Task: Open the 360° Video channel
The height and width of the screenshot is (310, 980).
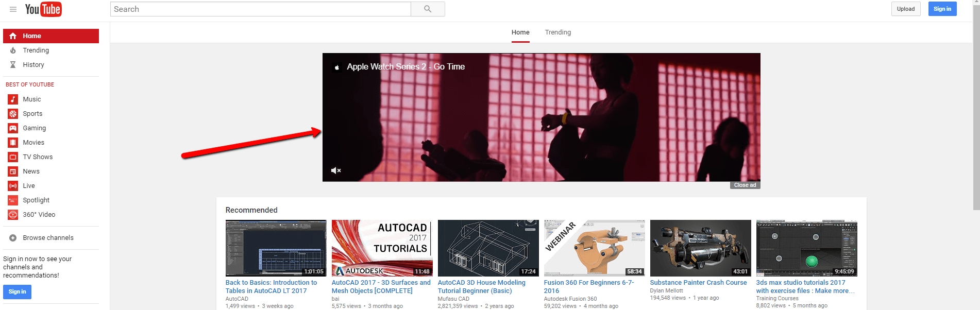Action: coord(39,215)
